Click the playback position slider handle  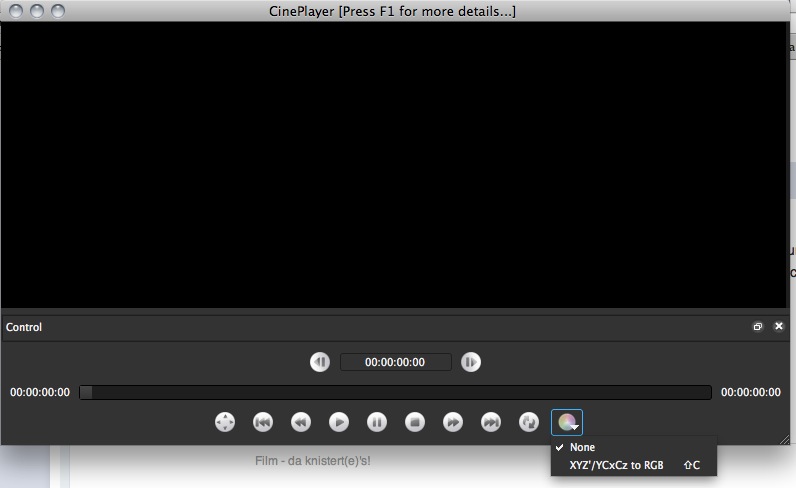86,392
